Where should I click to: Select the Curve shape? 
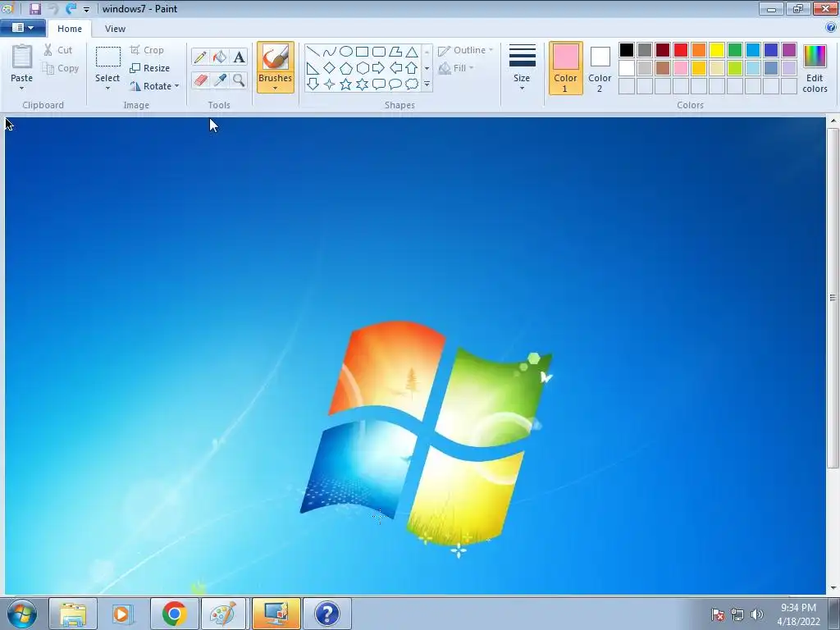click(x=330, y=52)
